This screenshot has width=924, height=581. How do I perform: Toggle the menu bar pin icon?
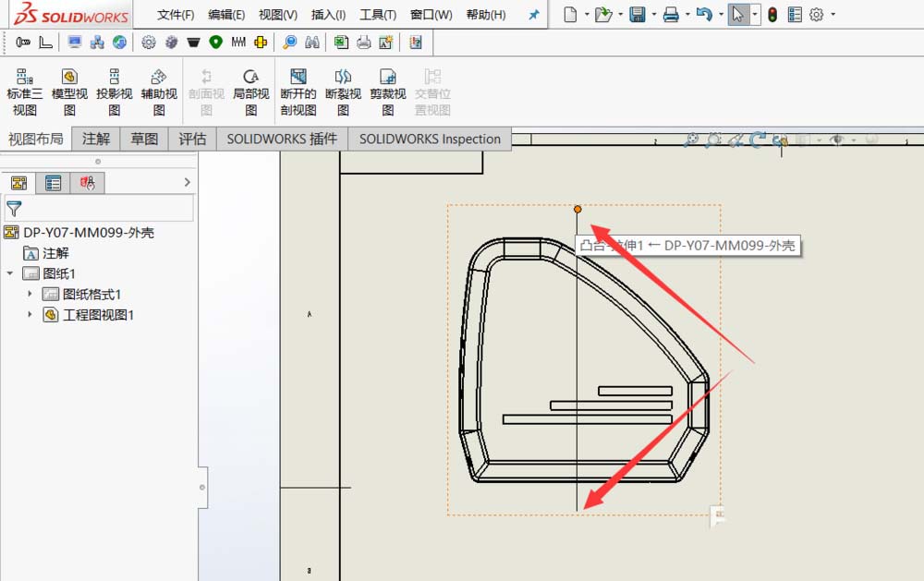click(x=534, y=15)
